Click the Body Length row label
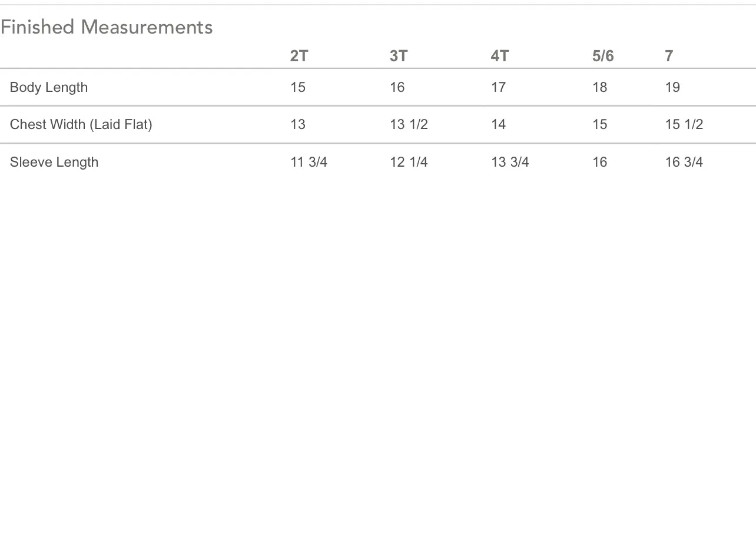Image resolution: width=756 pixels, height=536 pixels. [x=49, y=88]
